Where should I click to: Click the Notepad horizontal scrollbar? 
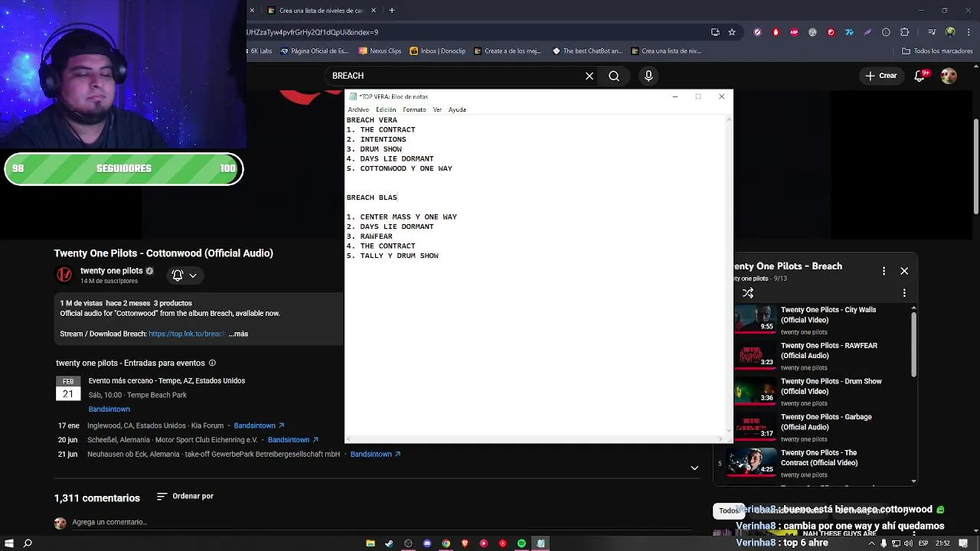coord(536,439)
